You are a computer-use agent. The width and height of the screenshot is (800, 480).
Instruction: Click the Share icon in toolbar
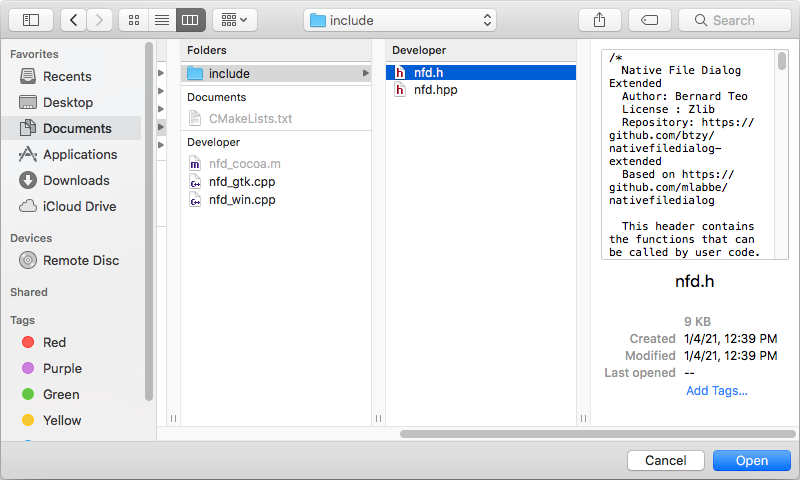click(600, 20)
